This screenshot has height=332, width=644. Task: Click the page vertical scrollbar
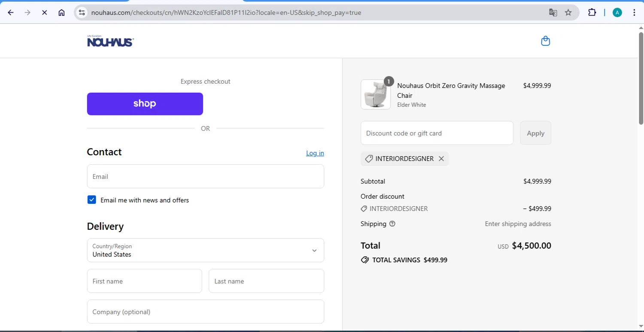tap(641, 79)
